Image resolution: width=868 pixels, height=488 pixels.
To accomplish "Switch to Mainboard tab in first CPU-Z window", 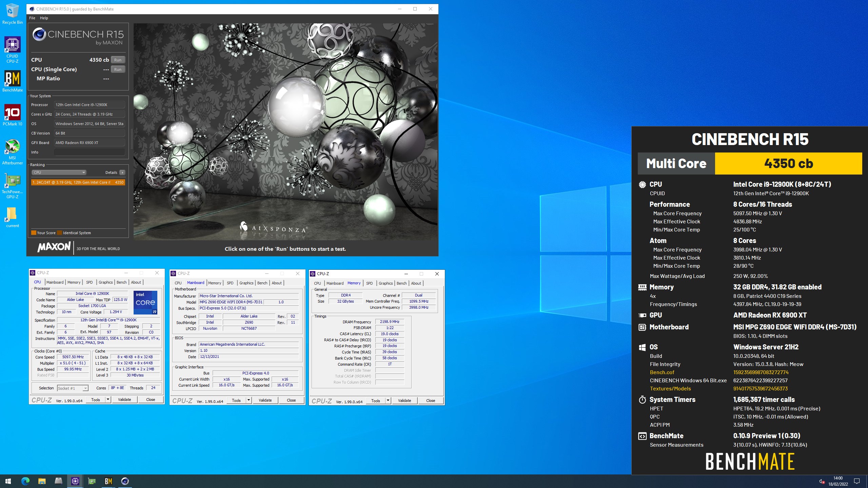I will (x=55, y=282).
